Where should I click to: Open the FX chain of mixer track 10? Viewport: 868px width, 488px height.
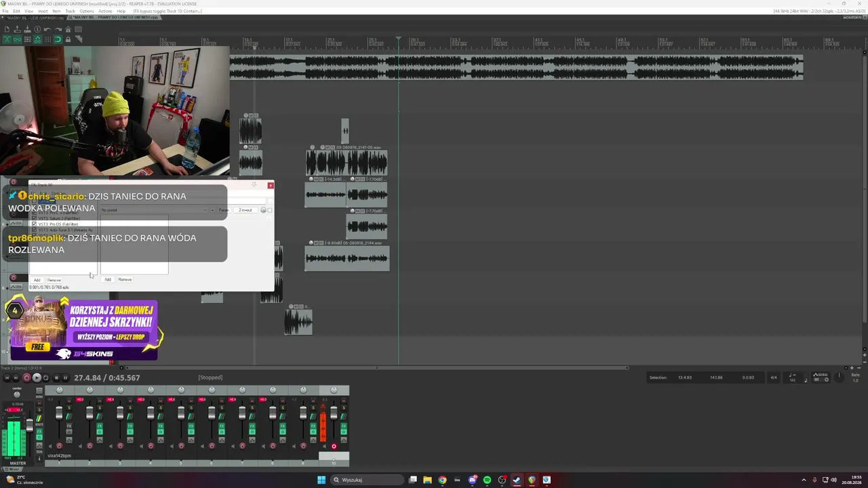coord(344,427)
